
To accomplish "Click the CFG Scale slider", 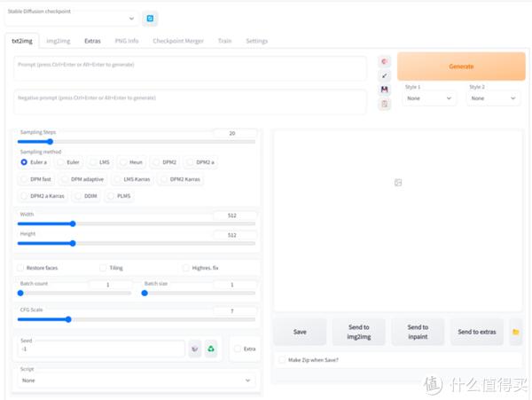I will (136, 319).
